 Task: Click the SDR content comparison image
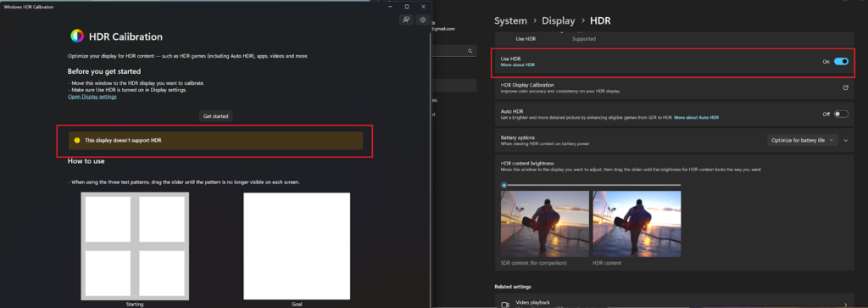545,224
